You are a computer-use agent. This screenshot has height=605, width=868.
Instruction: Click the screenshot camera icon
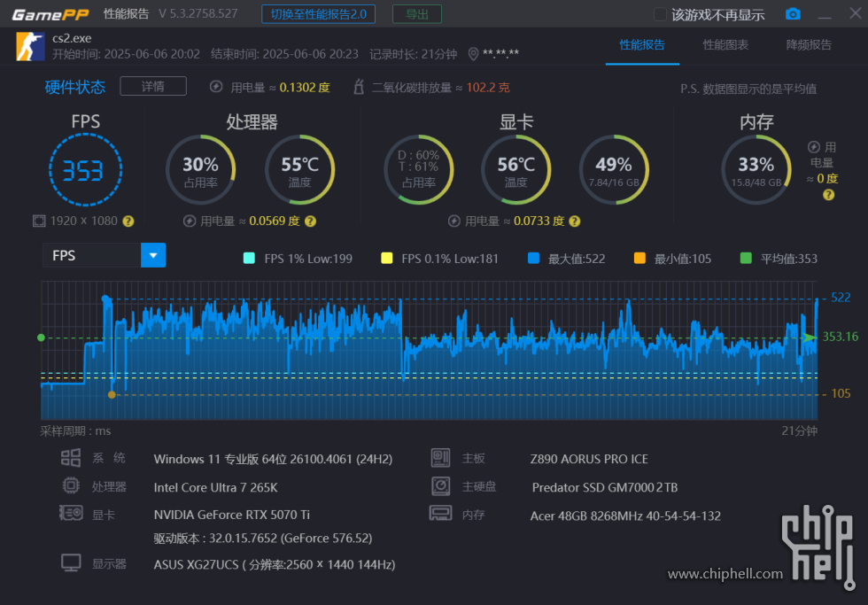click(x=793, y=14)
